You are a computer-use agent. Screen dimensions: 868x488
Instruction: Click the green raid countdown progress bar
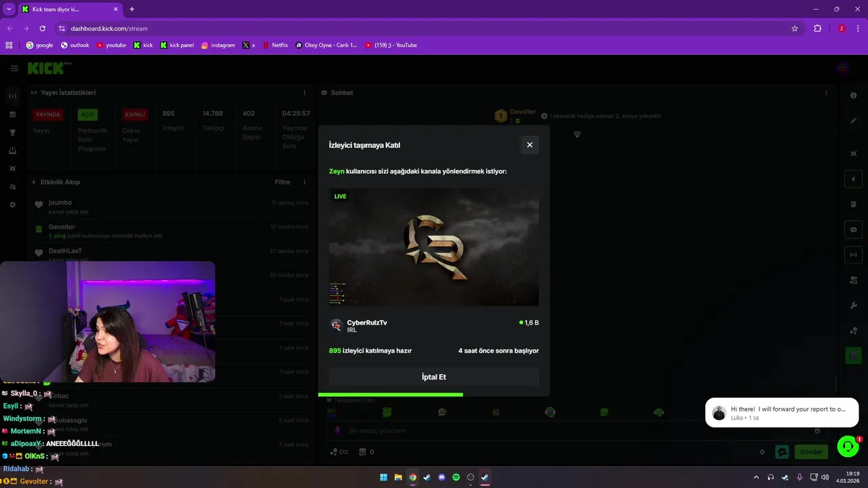click(391, 394)
